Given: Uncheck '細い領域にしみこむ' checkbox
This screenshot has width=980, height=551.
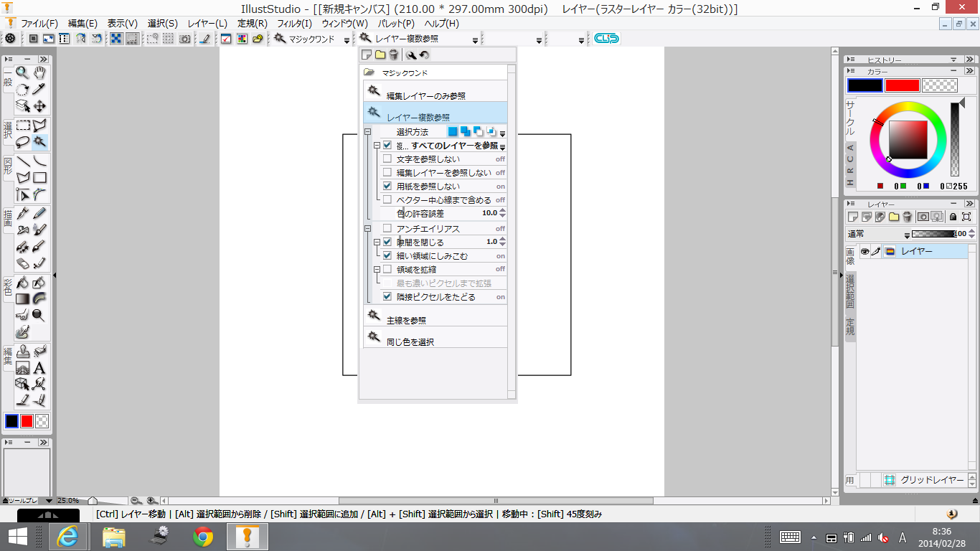Looking at the screenshot, I should (387, 255).
